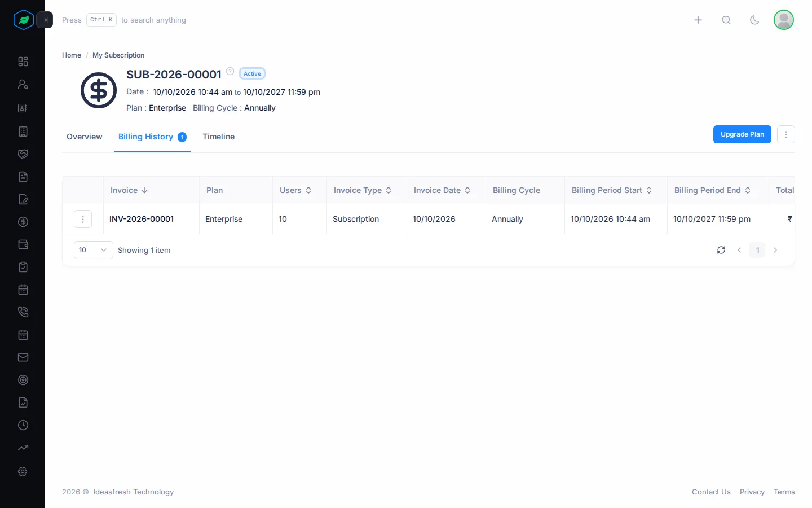Open the mail envelope sidebar icon
The image size is (812, 508).
[x=23, y=357]
